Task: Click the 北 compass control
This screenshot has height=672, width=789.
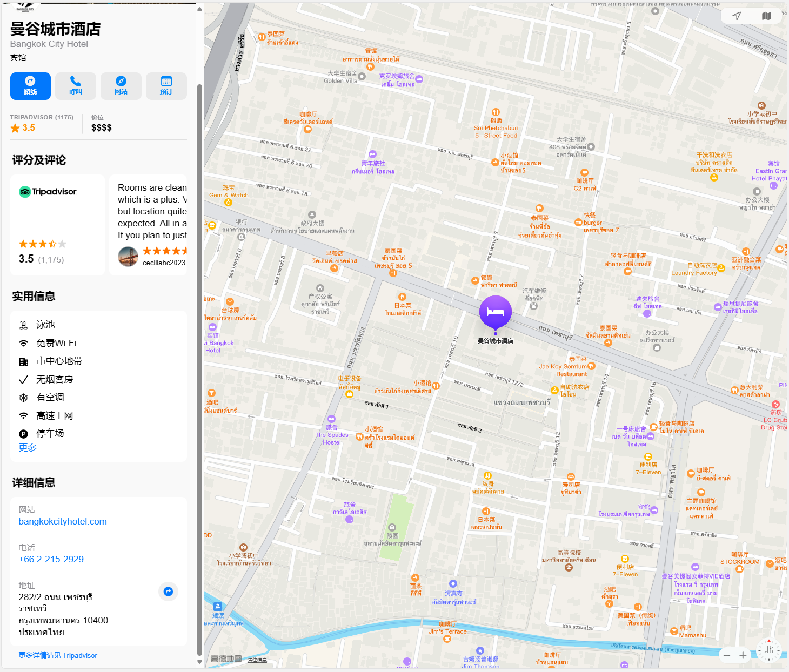Action: tap(769, 650)
